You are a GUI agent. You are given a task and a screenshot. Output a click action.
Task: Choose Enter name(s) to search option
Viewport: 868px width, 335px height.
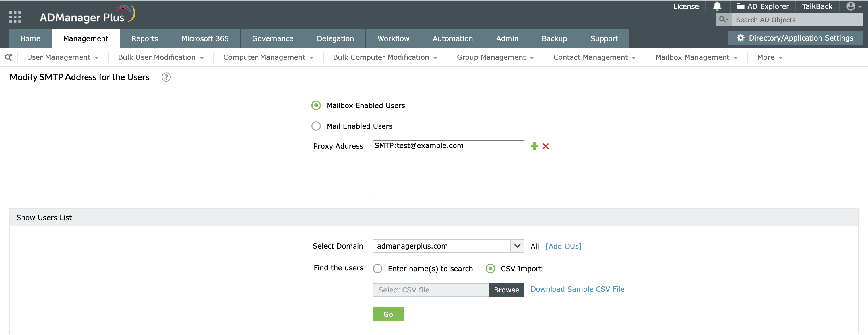coord(378,269)
